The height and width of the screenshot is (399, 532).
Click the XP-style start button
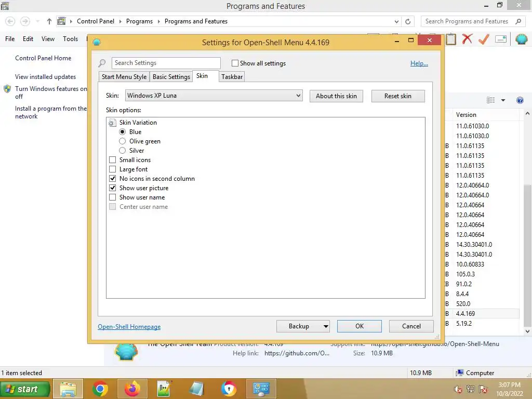(25, 389)
